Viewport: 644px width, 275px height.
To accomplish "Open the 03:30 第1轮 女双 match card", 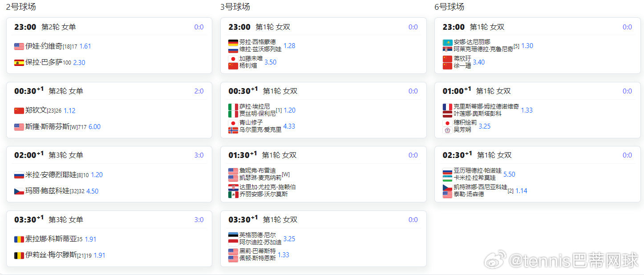I will 324,239.
